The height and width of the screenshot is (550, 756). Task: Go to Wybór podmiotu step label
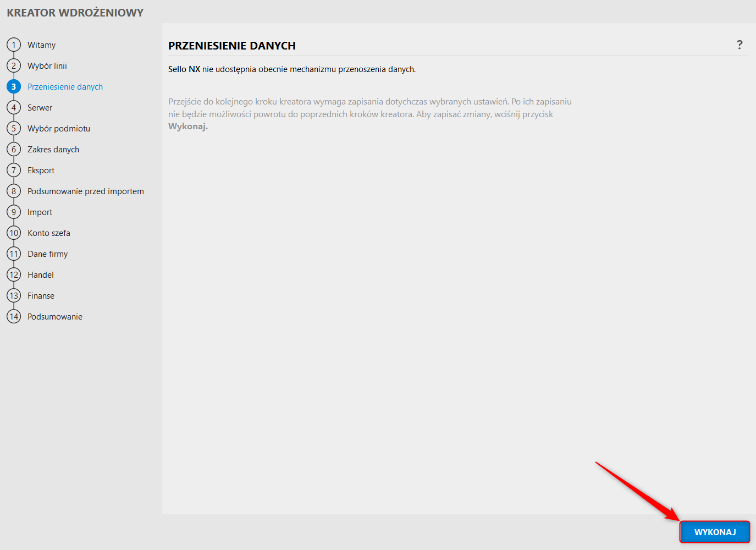click(x=59, y=129)
